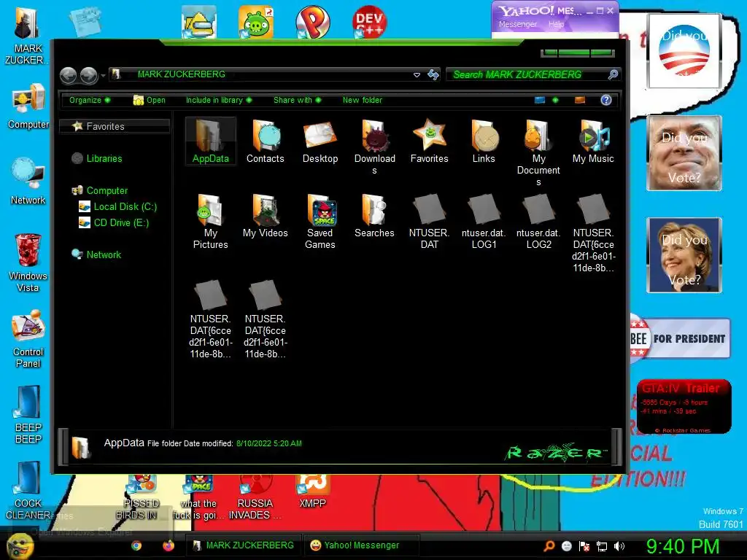747x560 pixels.
Task: Click the MARK ZUCKERBERG address bar path
Action: point(181,74)
